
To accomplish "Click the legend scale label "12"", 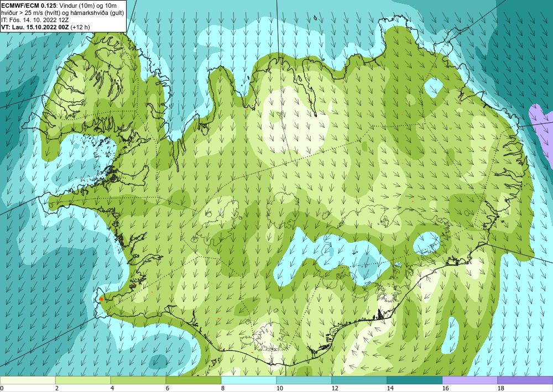I will point(335,389).
